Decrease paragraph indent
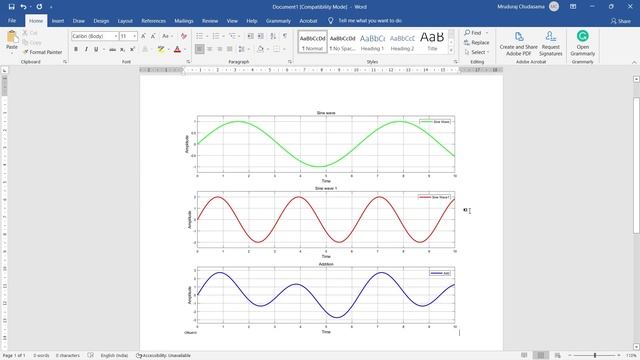 coord(251,36)
